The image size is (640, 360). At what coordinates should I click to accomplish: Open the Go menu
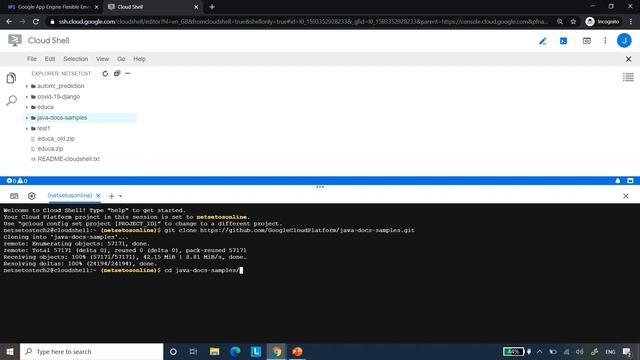(x=121, y=59)
